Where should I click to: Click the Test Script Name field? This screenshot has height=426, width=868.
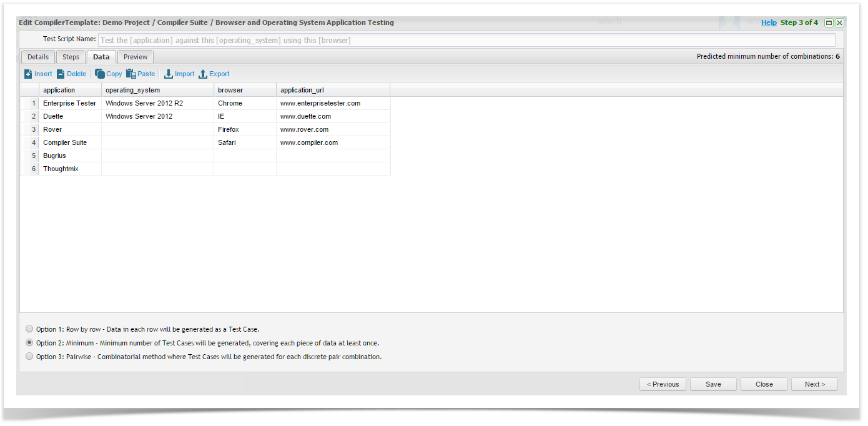[466, 40]
